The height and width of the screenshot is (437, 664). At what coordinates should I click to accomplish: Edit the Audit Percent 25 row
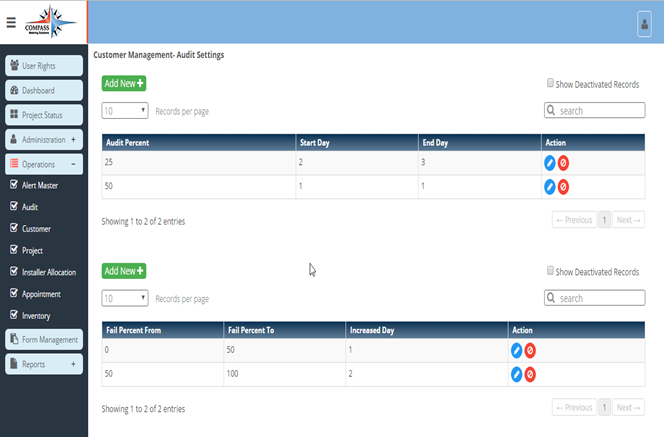(549, 162)
